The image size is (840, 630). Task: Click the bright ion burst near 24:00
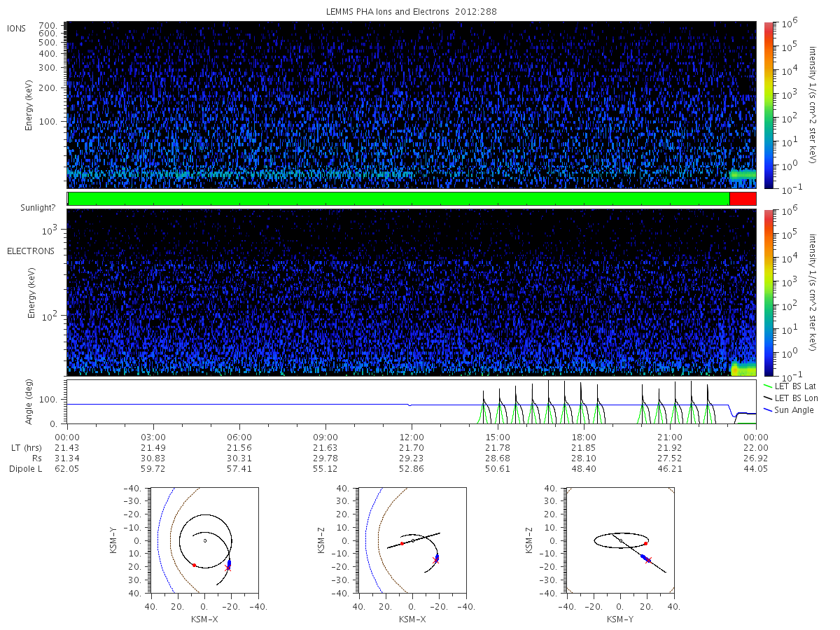pos(743,174)
